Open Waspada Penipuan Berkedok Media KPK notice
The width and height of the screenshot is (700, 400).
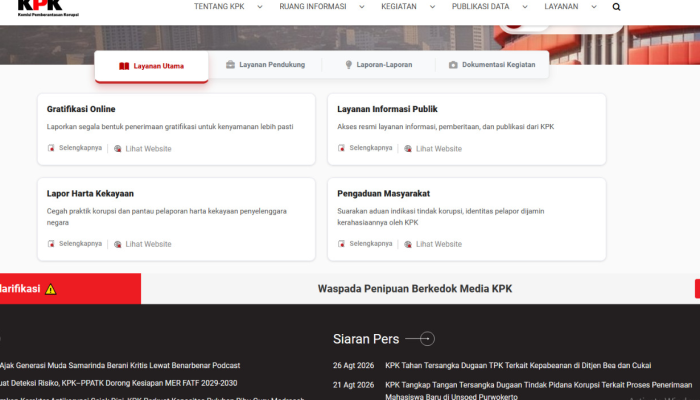(x=415, y=289)
